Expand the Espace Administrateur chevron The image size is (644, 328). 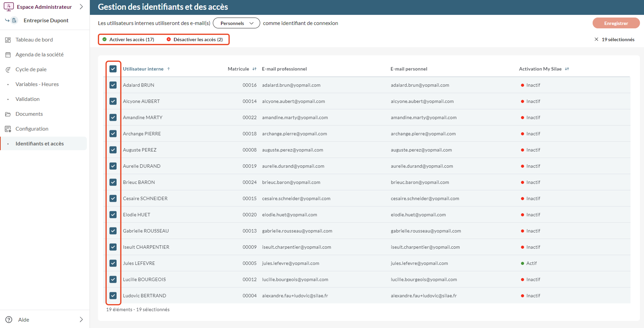81,7
